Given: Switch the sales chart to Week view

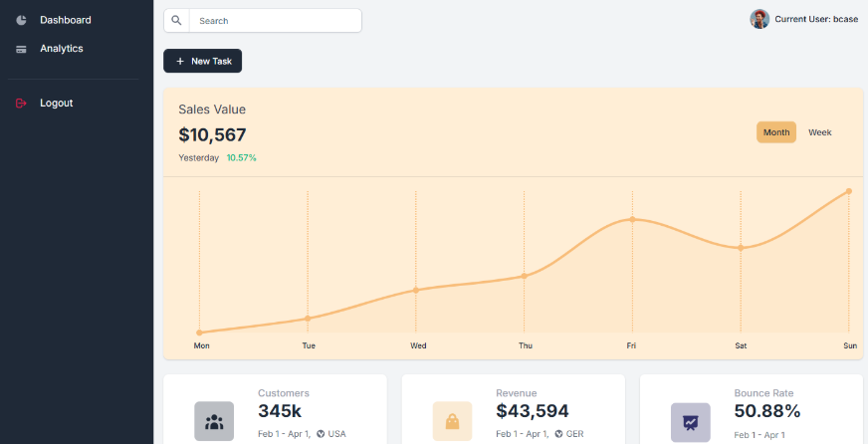Looking at the screenshot, I should click(820, 132).
